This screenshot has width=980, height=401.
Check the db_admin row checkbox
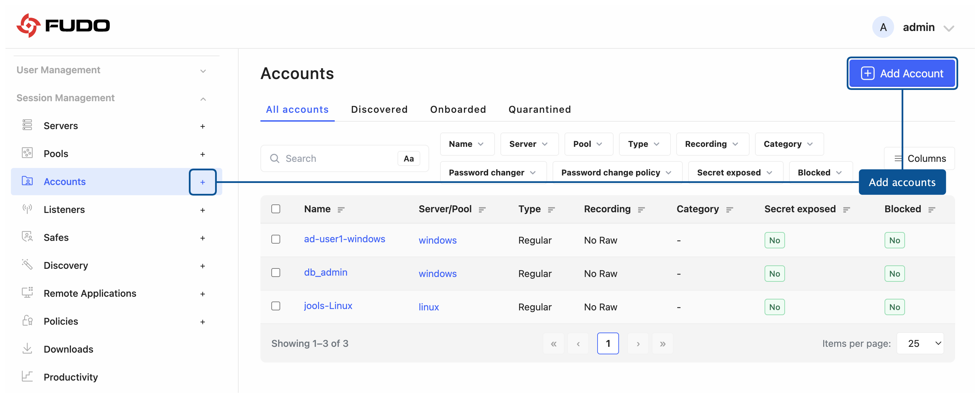click(x=275, y=273)
